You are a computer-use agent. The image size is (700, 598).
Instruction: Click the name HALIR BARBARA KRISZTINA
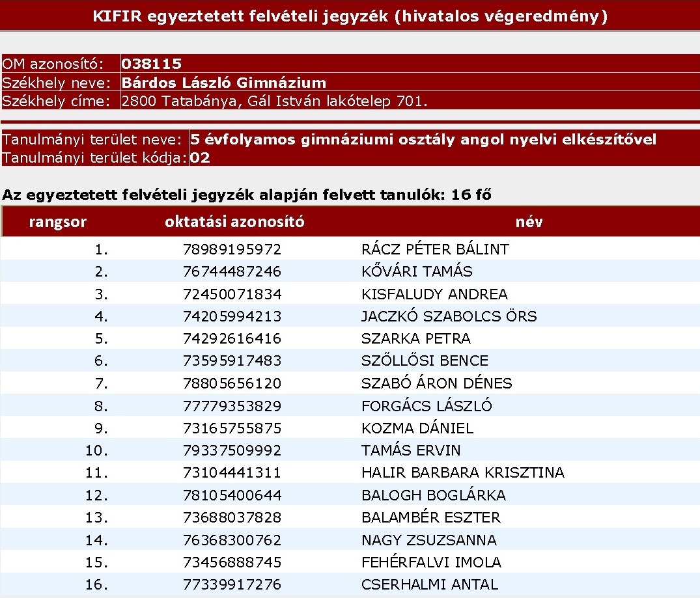coord(462,472)
